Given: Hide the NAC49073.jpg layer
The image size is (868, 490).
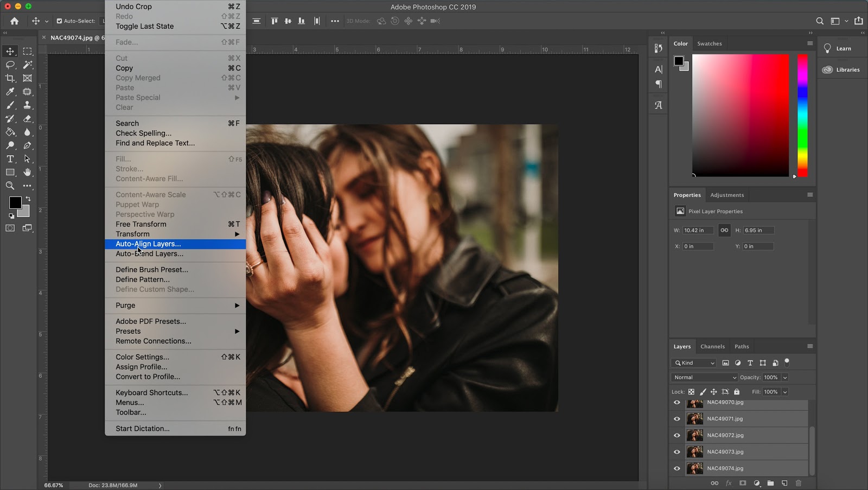Looking at the screenshot, I should [676, 451].
